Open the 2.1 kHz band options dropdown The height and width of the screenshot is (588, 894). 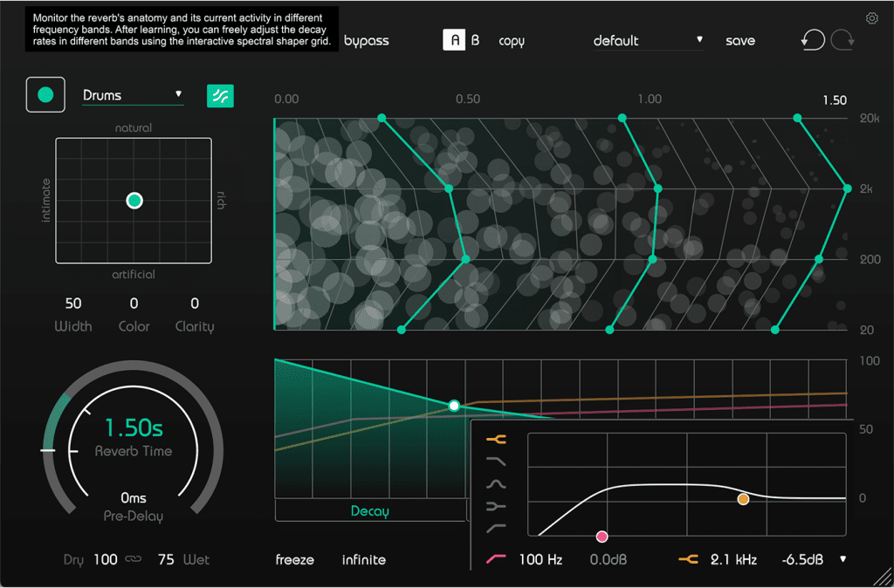click(841, 559)
